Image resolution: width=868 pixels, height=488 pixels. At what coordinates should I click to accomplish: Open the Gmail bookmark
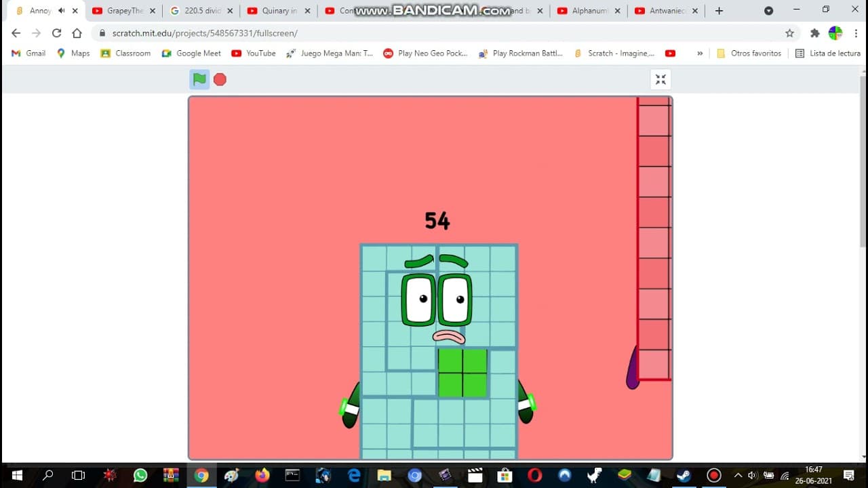(28, 53)
